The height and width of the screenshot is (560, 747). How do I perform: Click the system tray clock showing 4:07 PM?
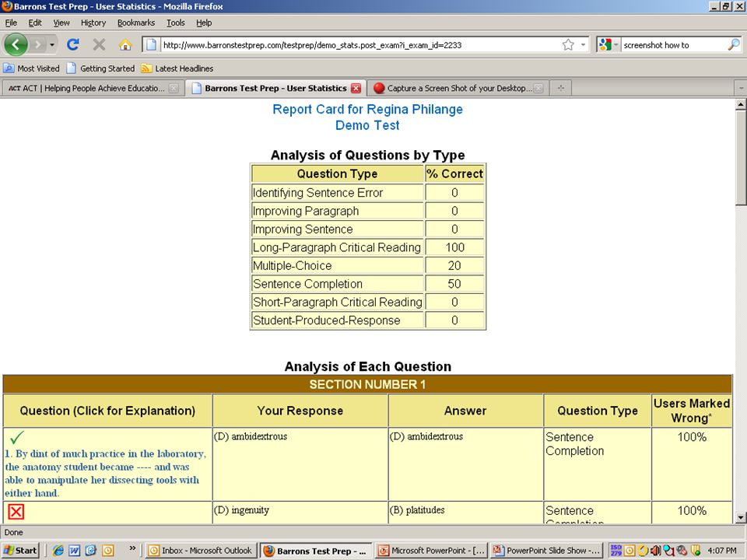coord(722,551)
